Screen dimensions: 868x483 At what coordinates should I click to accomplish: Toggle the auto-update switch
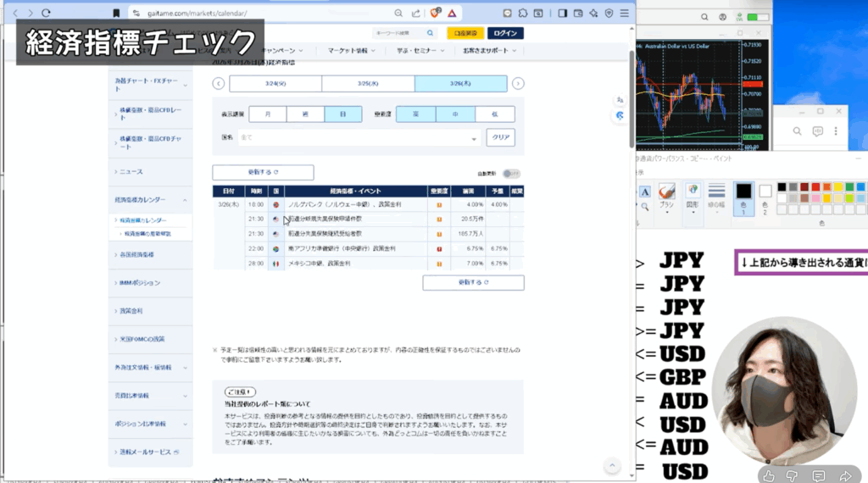510,173
